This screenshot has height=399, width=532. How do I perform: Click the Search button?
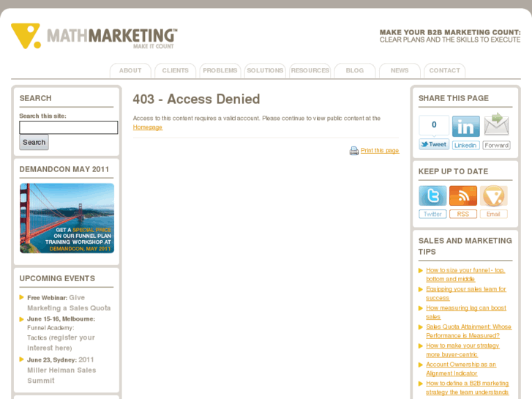(x=34, y=142)
